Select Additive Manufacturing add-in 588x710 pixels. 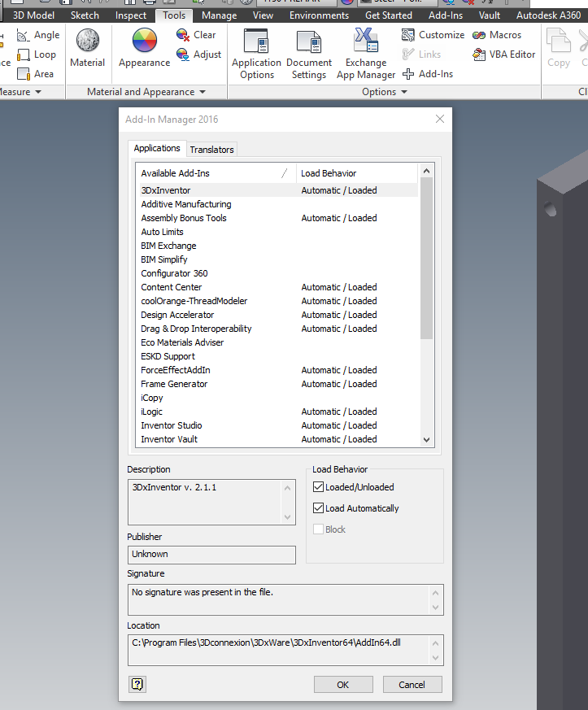pos(278,204)
